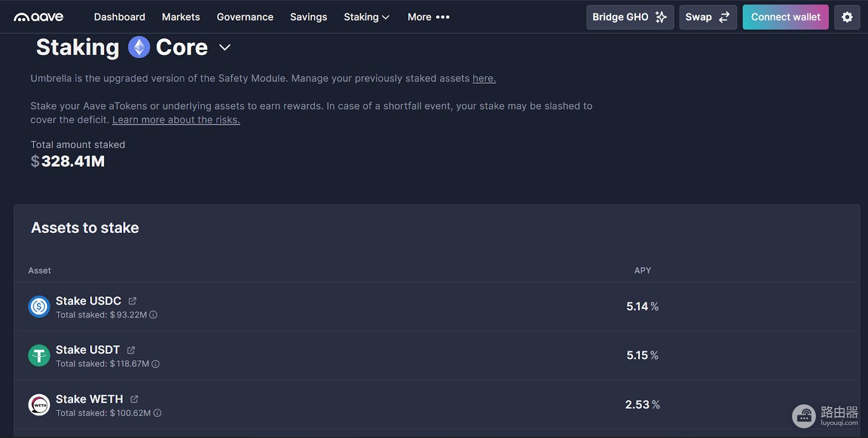Open the Savings page

tap(309, 17)
